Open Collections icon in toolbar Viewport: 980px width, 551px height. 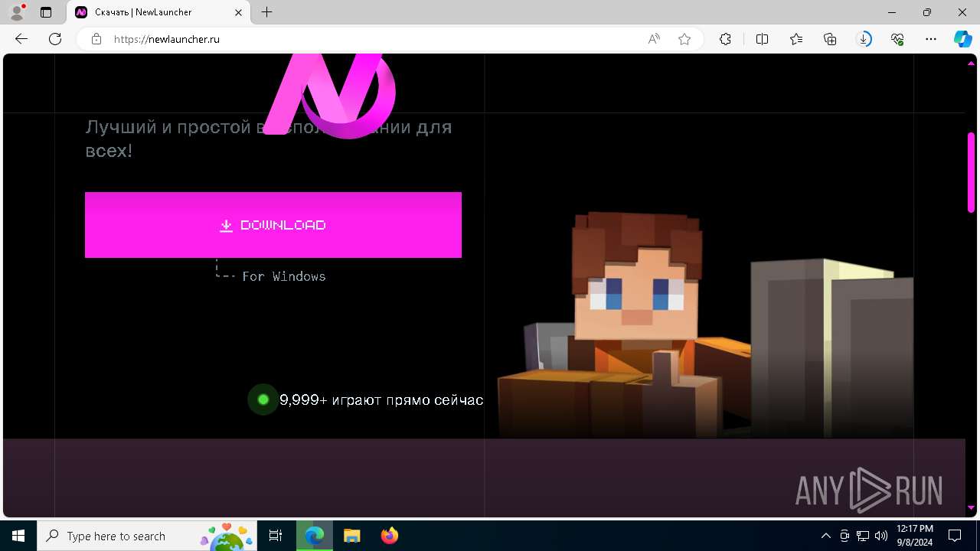[830, 39]
